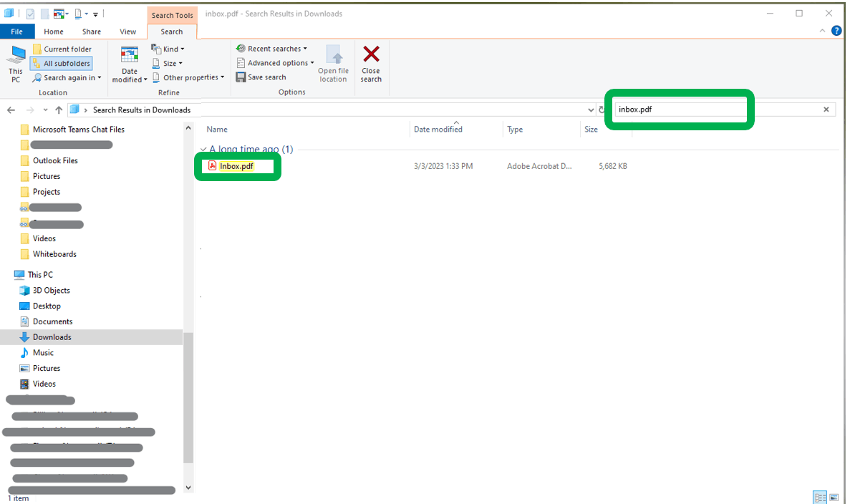
Task: Open Pictures under This PC
Action: [x=47, y=369]
